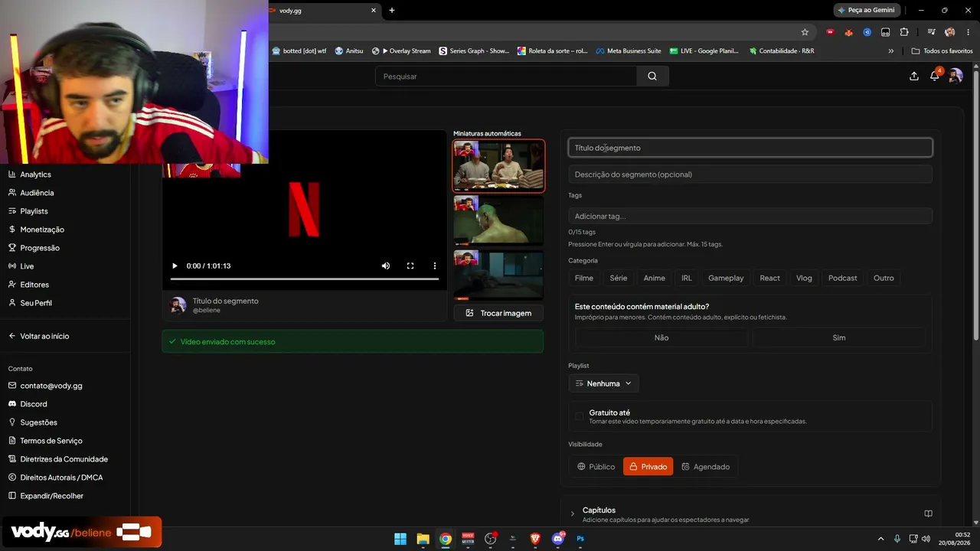Open the contato@vody.gg email link

click(51, 386)
